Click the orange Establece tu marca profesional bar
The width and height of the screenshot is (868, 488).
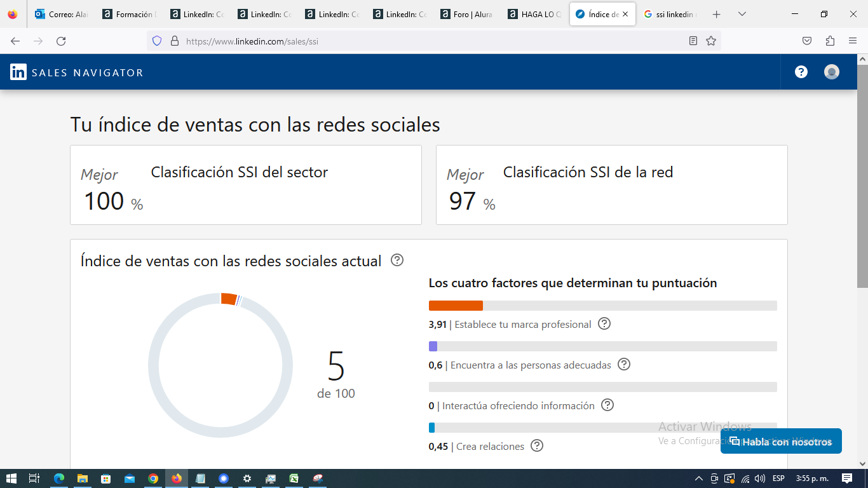tap(456, 306)
